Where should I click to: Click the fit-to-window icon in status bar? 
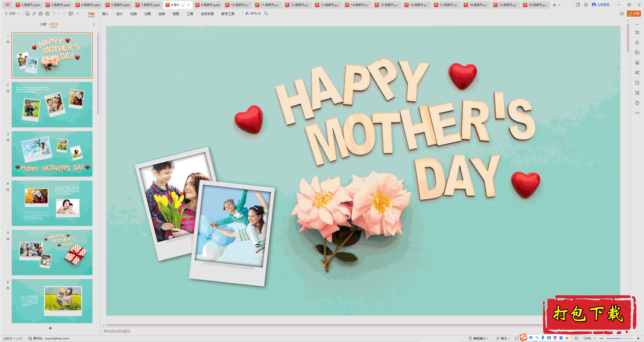(x=576, y=338)
